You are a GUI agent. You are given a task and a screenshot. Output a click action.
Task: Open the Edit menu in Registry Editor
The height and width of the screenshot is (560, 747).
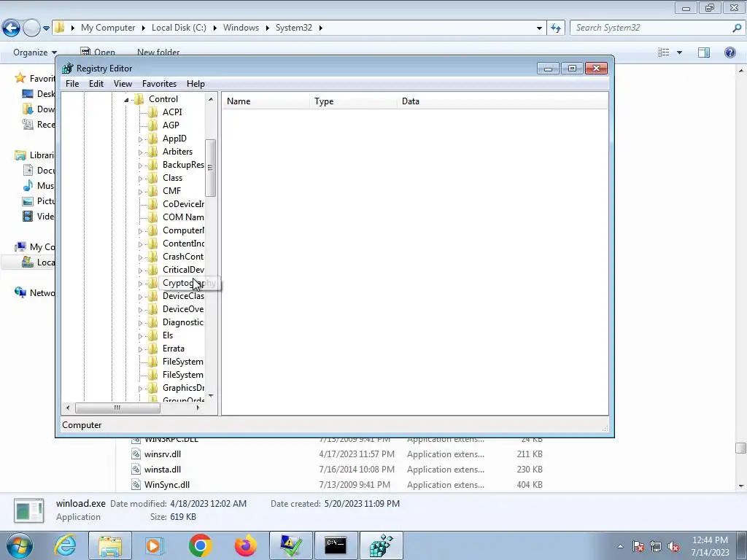click(x=96, y=84)
